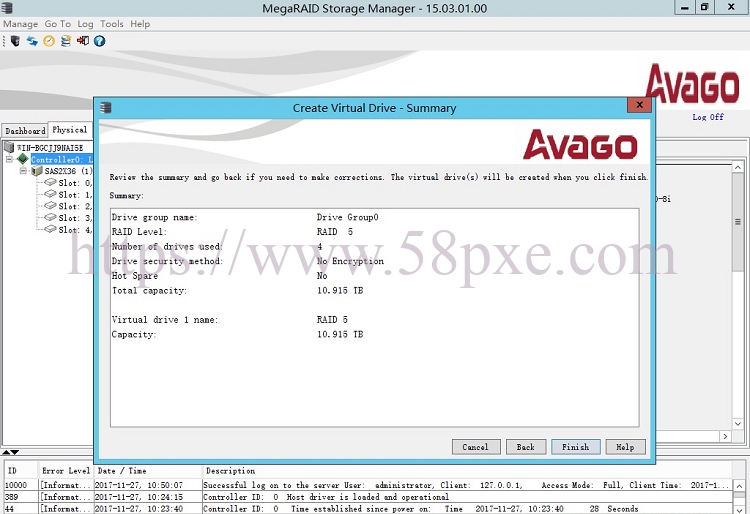750x514 pixels.
Task: Click the MegaRAID app icon in title bar
Action: [7, 8]
